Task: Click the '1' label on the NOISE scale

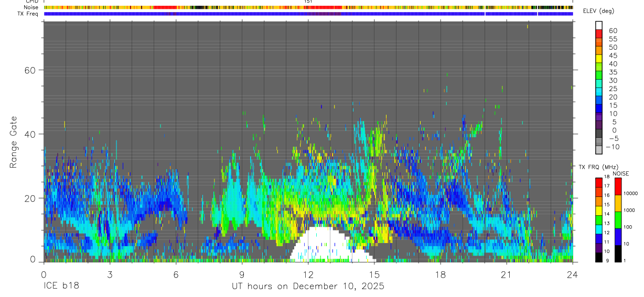Action: click(x=626, y=260)
